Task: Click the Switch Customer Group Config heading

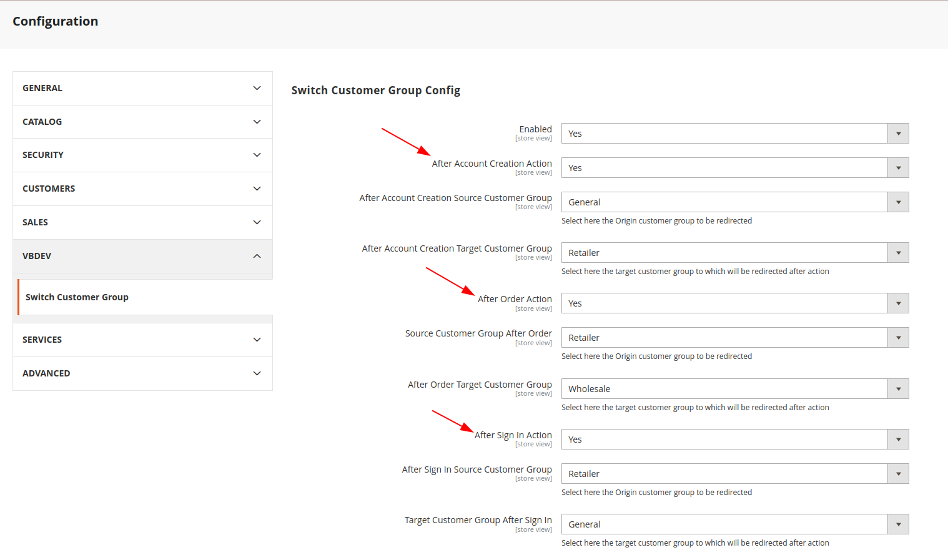Action: tap(375, 91)
